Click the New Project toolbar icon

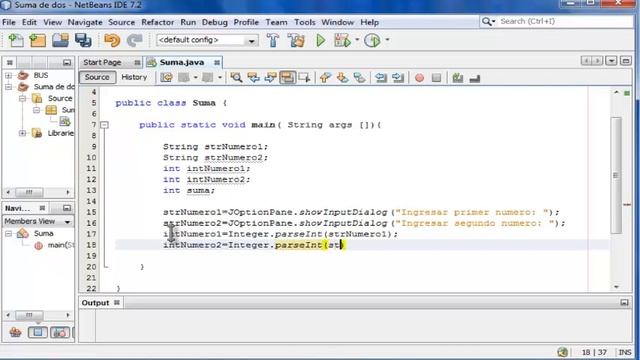pos(37,40)
